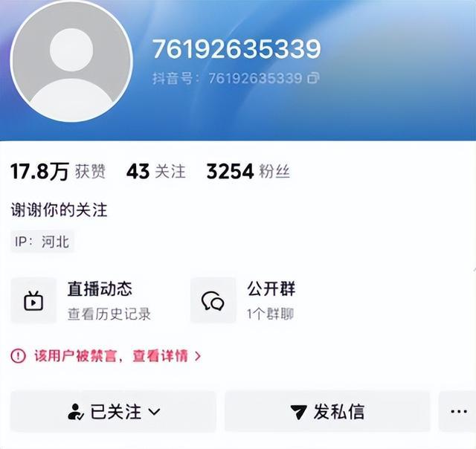The height and width of the screenshot is (449, 476).
Task: Toggle follow status with 已关注 button
Action: point(113,411)
